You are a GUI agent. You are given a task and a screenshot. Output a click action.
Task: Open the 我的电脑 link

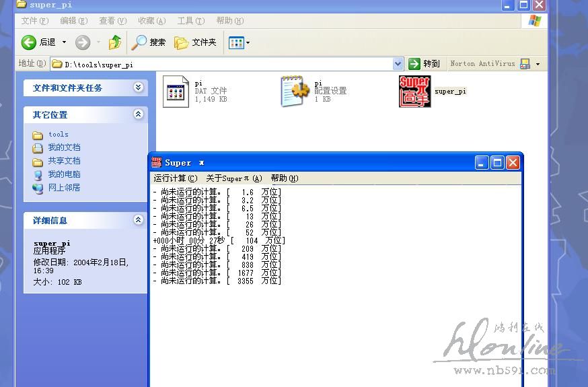tap(64, 174)
